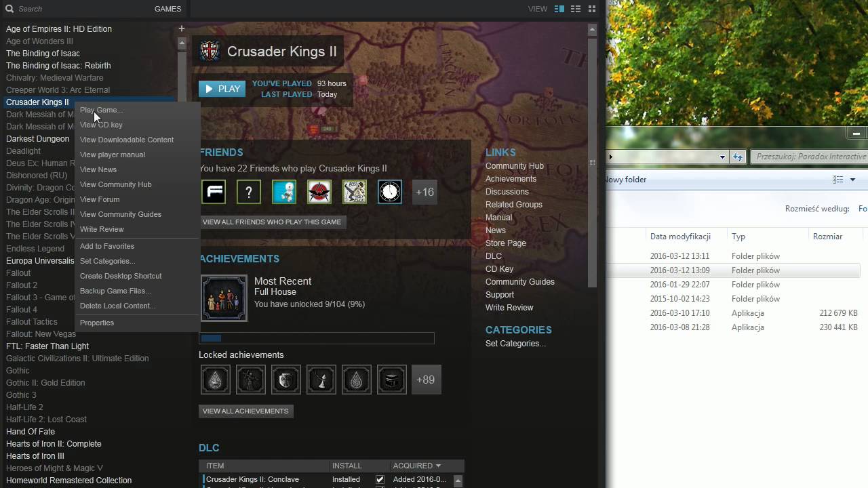Click Nowy folder in Explorer toolbar

tap(626, 180)
